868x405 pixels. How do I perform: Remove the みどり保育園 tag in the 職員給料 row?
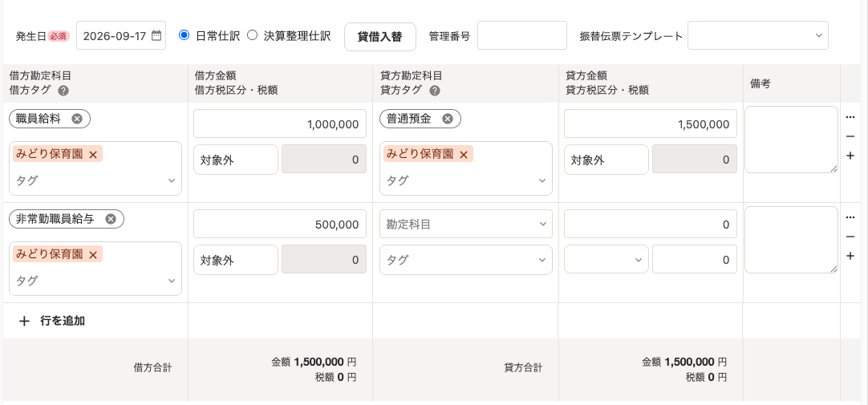point(93,154)
